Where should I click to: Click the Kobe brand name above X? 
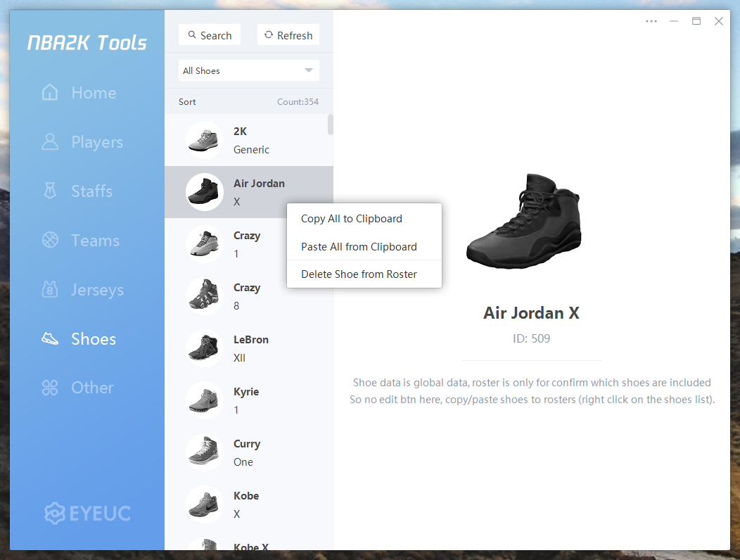246,496
